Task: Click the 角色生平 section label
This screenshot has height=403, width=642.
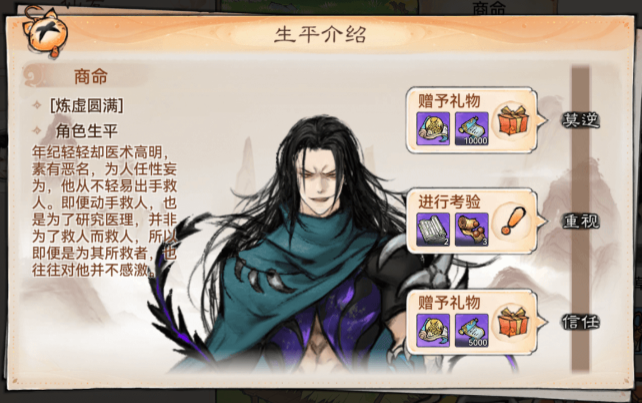Action: click(87, 131)
